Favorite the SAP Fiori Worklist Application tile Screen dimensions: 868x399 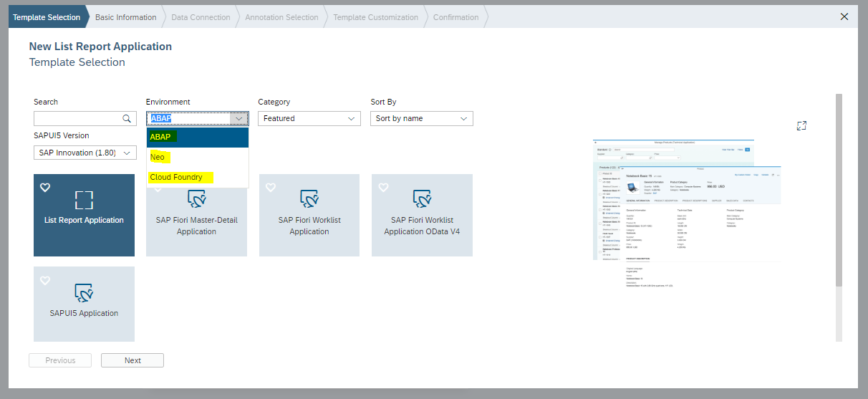(271, 188)
